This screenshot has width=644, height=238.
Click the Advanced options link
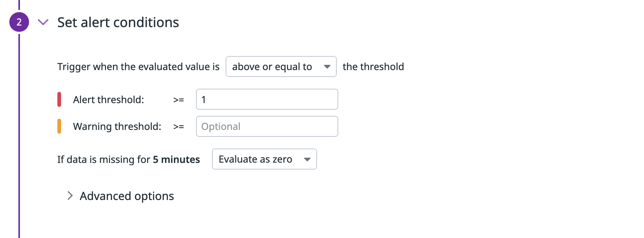[127, 196]
